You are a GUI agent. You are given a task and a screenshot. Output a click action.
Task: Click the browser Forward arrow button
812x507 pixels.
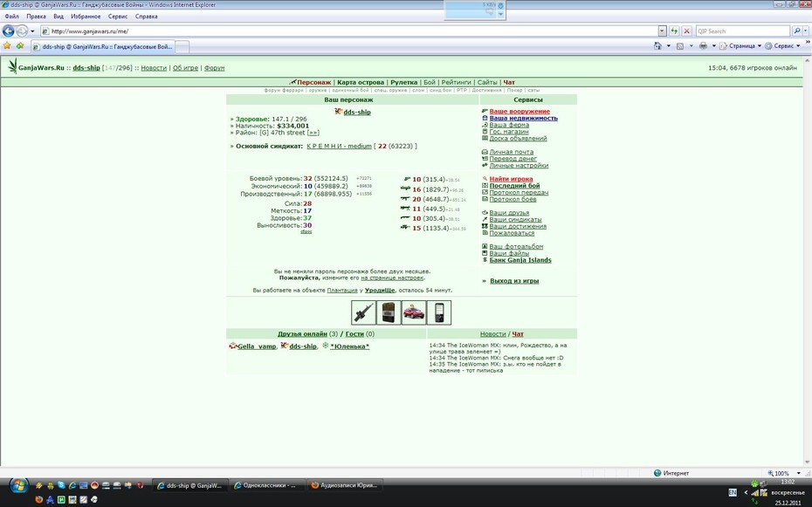coord(22,31)
